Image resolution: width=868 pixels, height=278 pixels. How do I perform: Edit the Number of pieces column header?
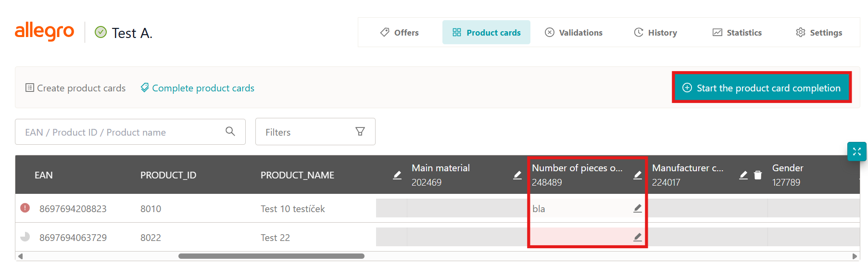click(x=638, y=175)
